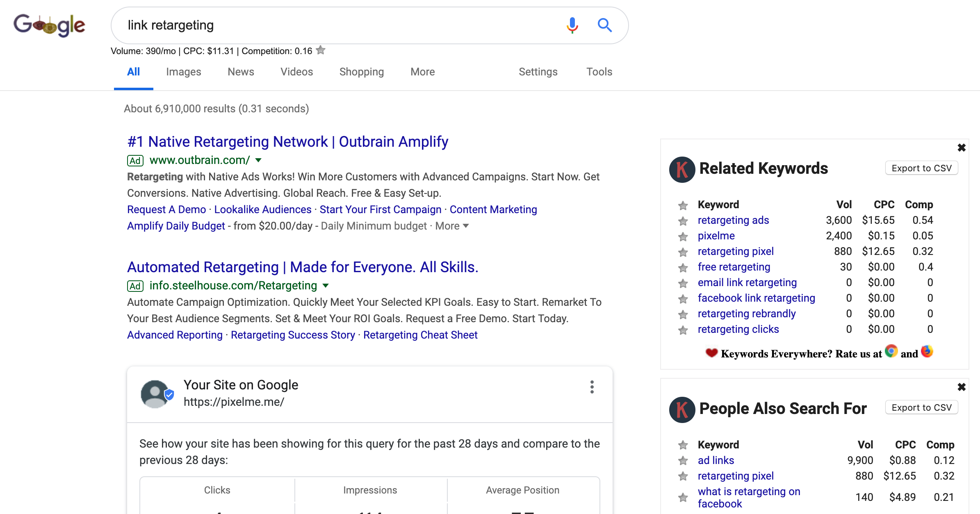
Task: Star the 'retargeting clicks' keyword
Action: click(683, 330)
